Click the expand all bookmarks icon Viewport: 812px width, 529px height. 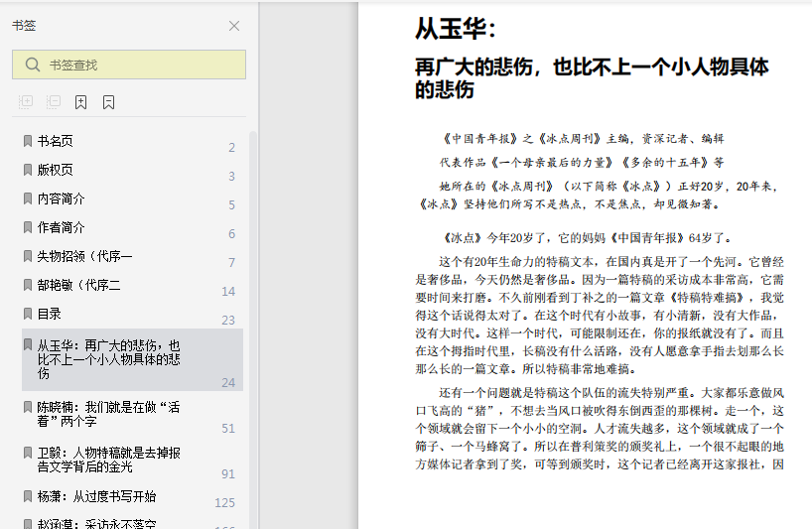[x=26, y=102]
